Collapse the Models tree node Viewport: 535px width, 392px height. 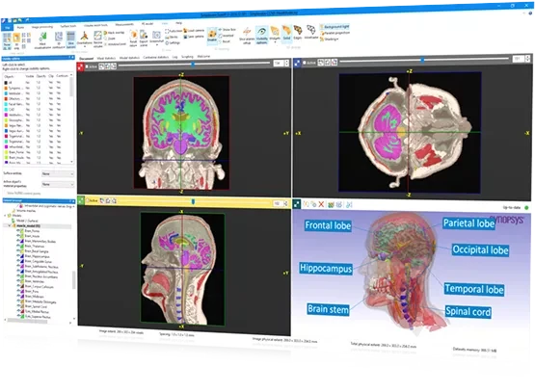point(5,216)
